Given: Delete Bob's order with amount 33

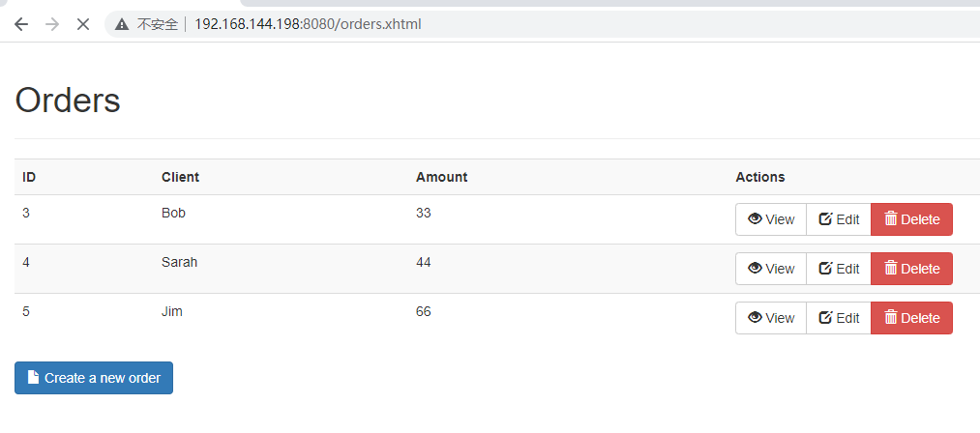Looking at the screenshot, I should (911, 219).
